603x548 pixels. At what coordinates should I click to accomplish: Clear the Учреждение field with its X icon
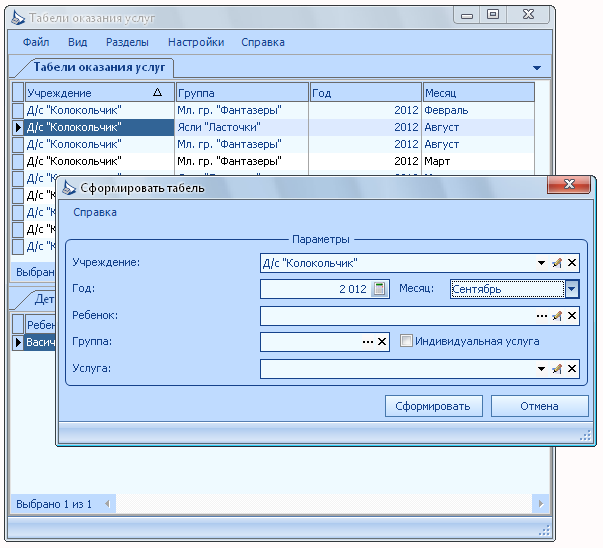pyautogui.click(x=572, y=263)
